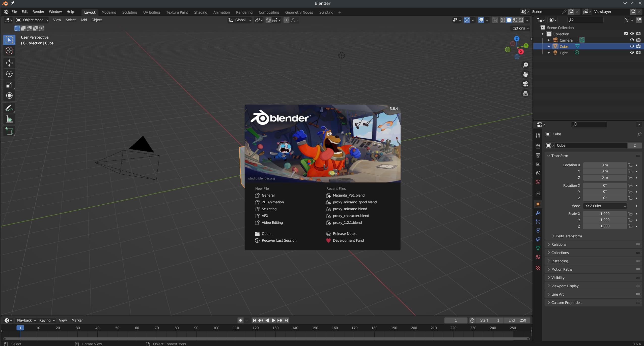This screenshot has height=346, width=644.
Task: Switch perspective/orthographic grid icon
Action: (525, 93)
